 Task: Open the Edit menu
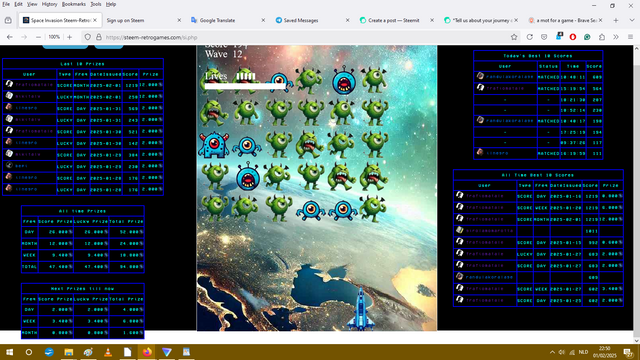[x=18, y=4]
